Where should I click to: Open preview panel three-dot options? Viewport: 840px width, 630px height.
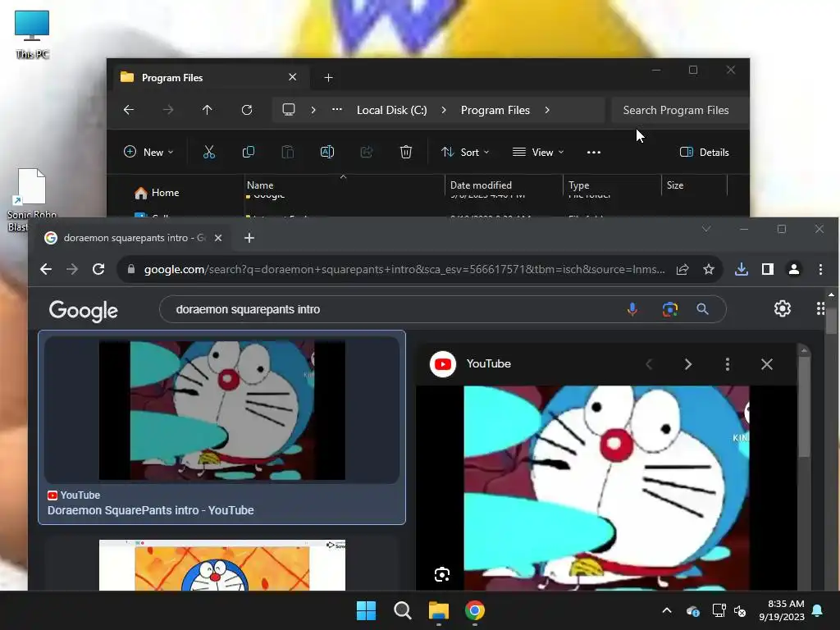pyautogui.click(x=727, y=364)
